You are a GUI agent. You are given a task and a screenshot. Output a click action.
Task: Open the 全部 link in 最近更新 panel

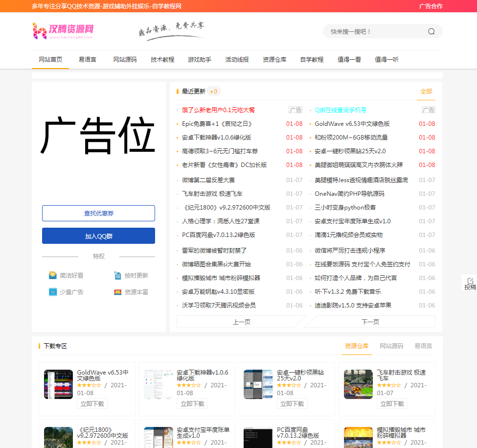pos(425,92)
